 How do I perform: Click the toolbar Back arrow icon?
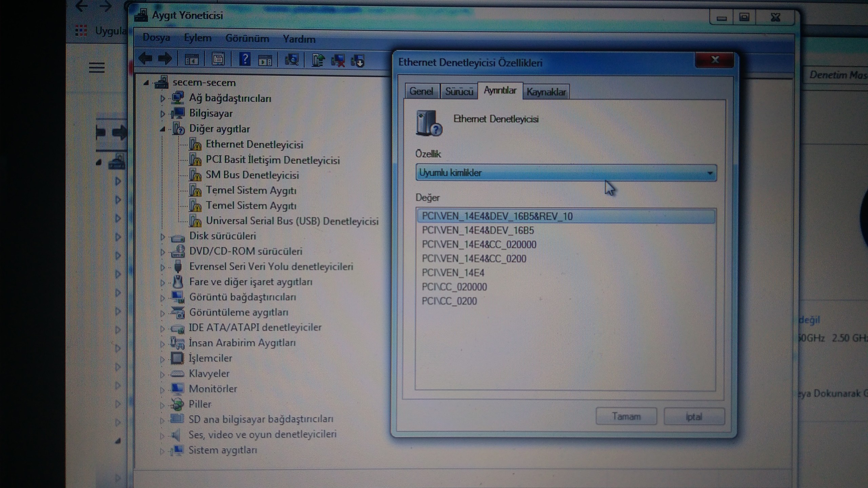145,59
